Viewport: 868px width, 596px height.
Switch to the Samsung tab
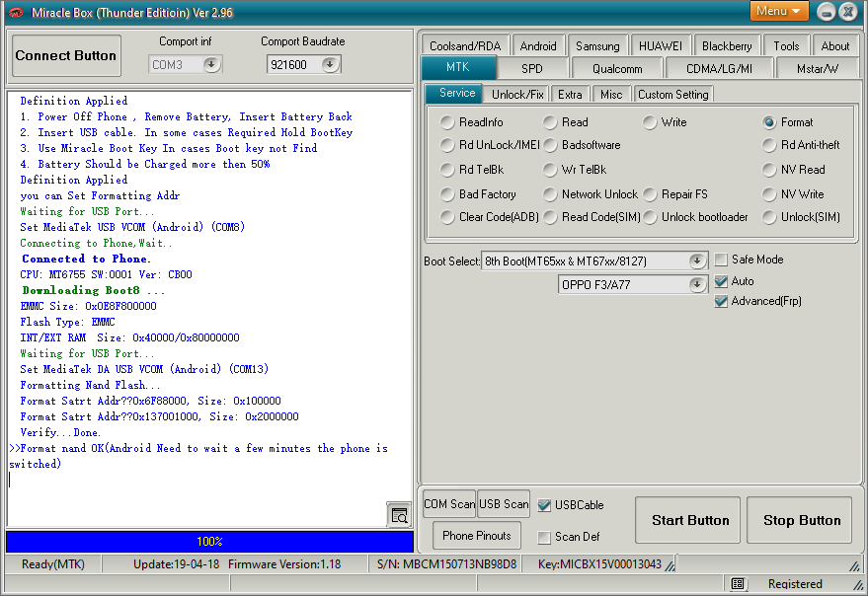pos(597,46)
